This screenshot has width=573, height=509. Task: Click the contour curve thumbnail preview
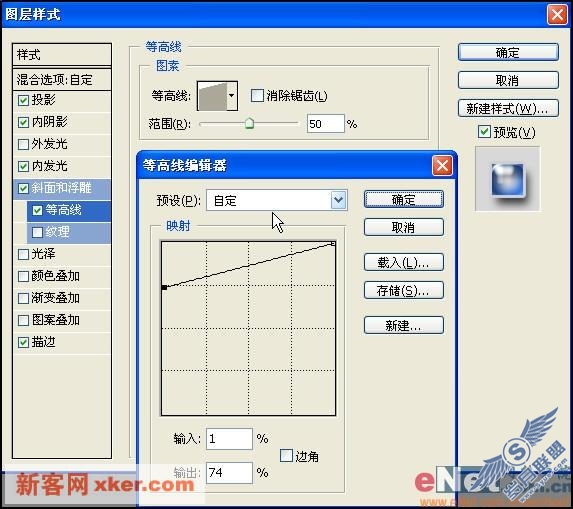pos(212,96)
